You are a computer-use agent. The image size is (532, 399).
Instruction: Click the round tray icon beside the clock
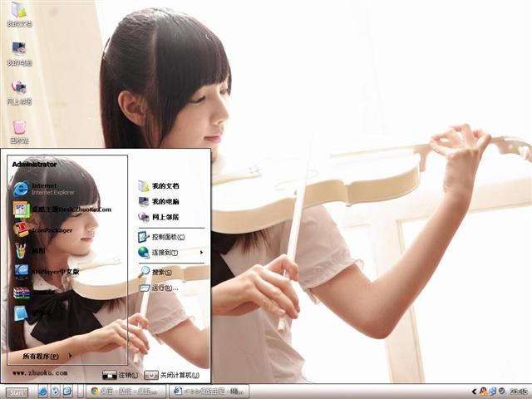point(502,392)
